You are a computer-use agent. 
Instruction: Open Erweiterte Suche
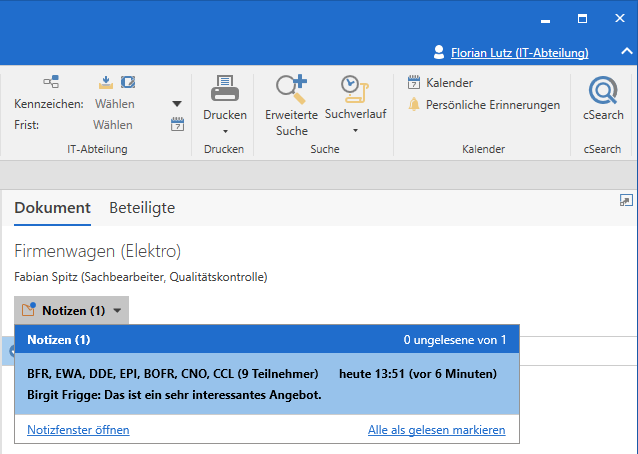[291, 90]
